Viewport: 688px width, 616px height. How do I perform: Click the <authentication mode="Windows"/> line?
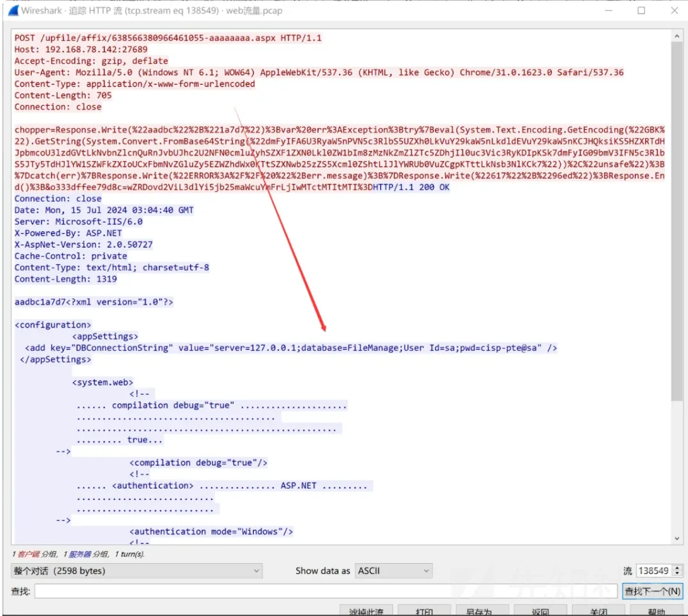coord(211,531)
